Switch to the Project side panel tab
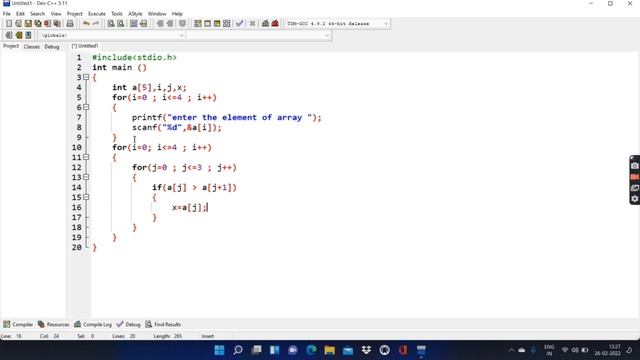 click(11, 46)
